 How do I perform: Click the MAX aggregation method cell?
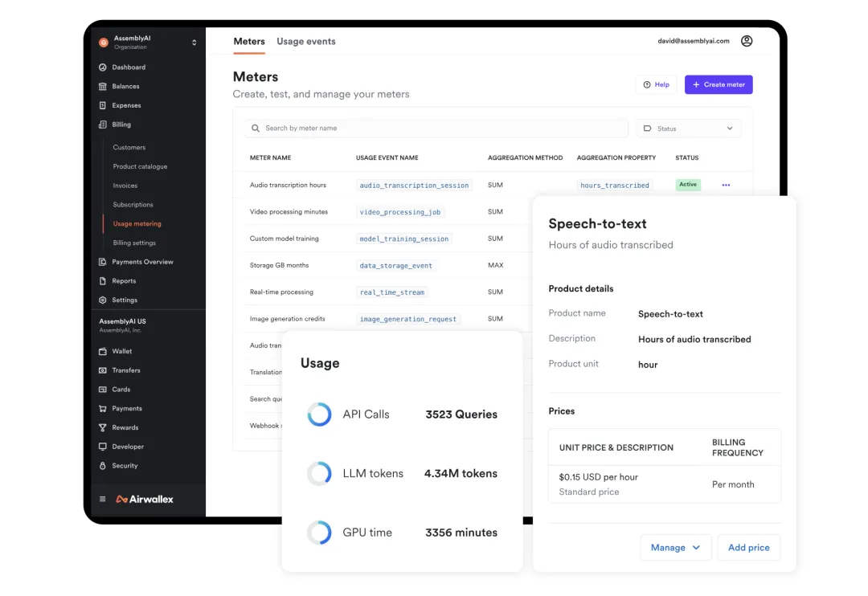(495, 266)
